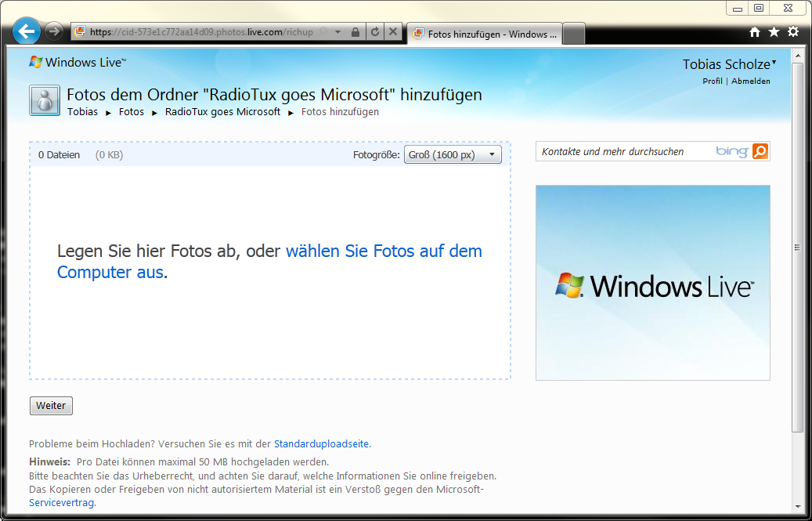The width and height of the screenshot is (812, 521).
Task: Click into 'Kontakte und mehr durchsuchen' search field
Action: [626, 151]
